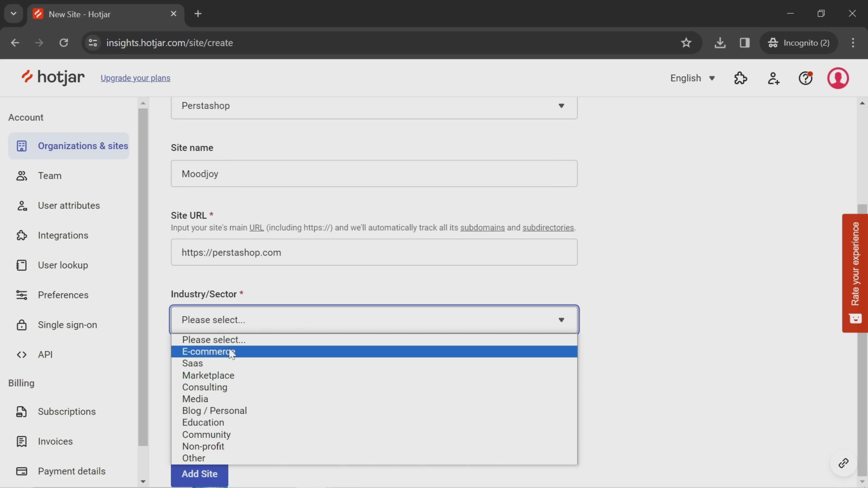Select Saas industry option
Screen dimensions: 868x488
point(374,363)
